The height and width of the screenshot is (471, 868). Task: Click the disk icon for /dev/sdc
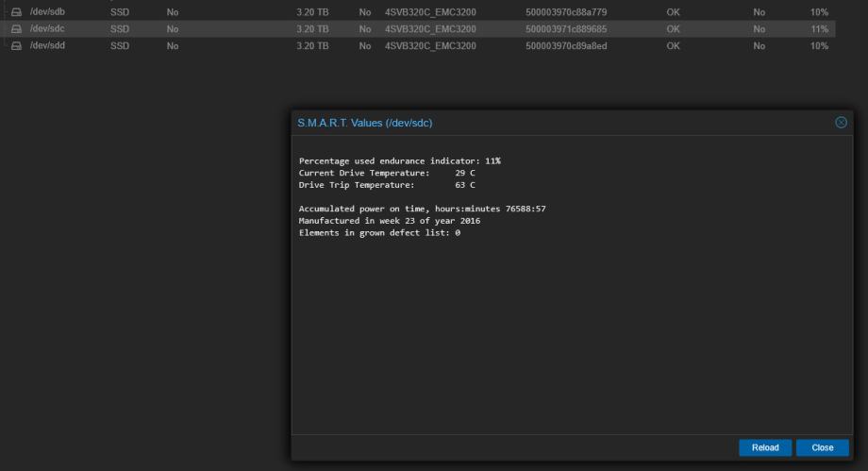point(17,29)
